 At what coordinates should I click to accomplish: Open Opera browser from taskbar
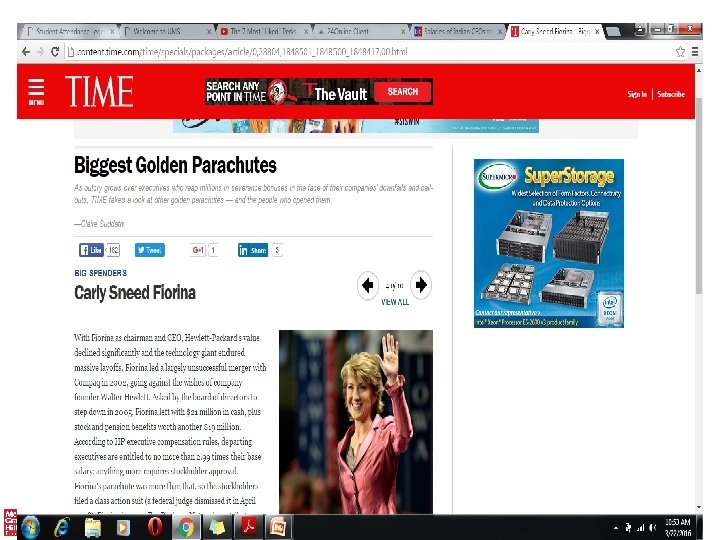155,527
